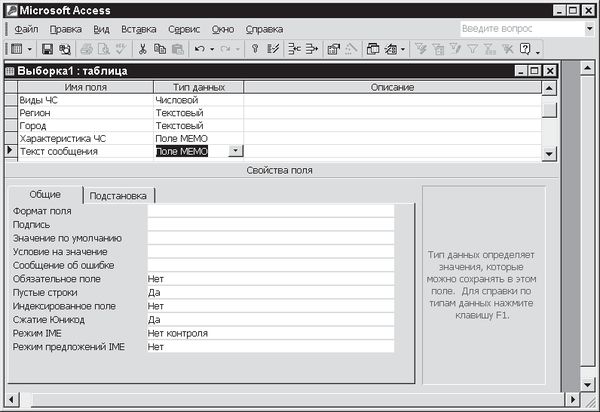Click the Save toolbar icon

[47, 48]
